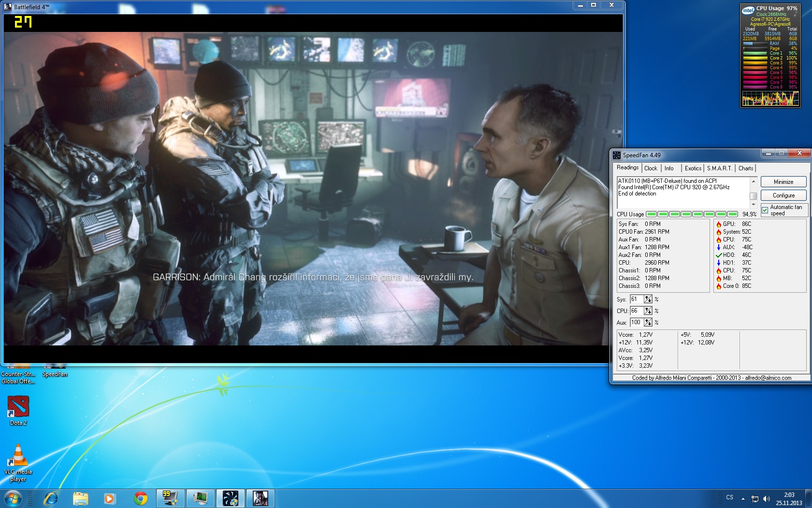Image resolution: width=812 pixels, height=508 pixels.
Task: Toggle Automatic fan speed checkbox
Action: click(765, 210)
